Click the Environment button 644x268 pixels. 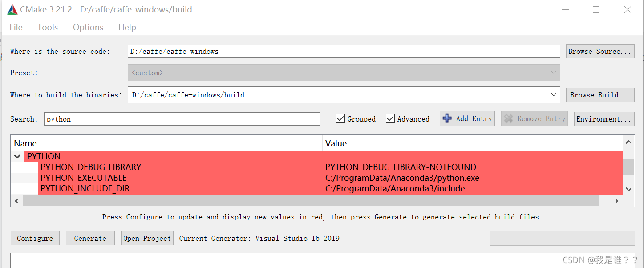pyautogui.click(x=604, y=119)
